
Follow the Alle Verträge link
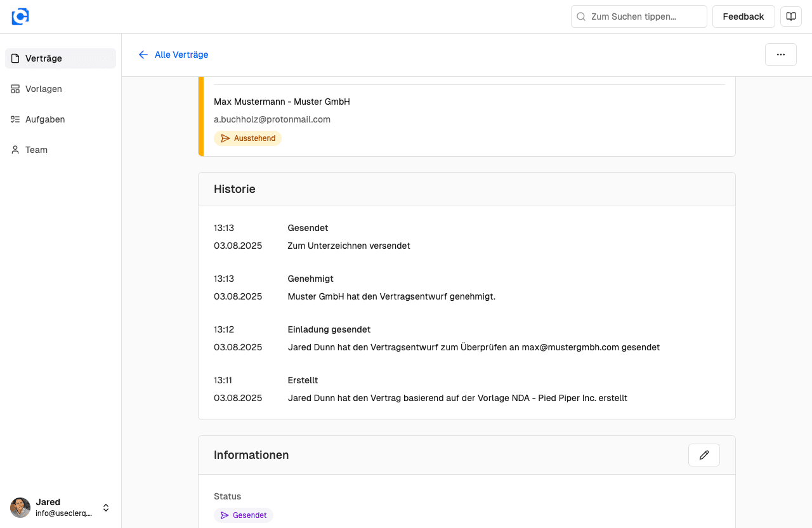pos(181,55)
